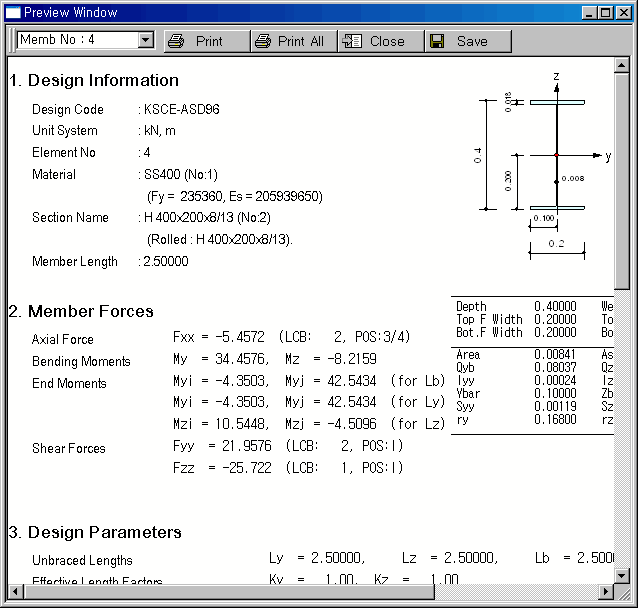Screen dimensions: 638x608
Task: Click the Print button label
Action: coord(209,41)
